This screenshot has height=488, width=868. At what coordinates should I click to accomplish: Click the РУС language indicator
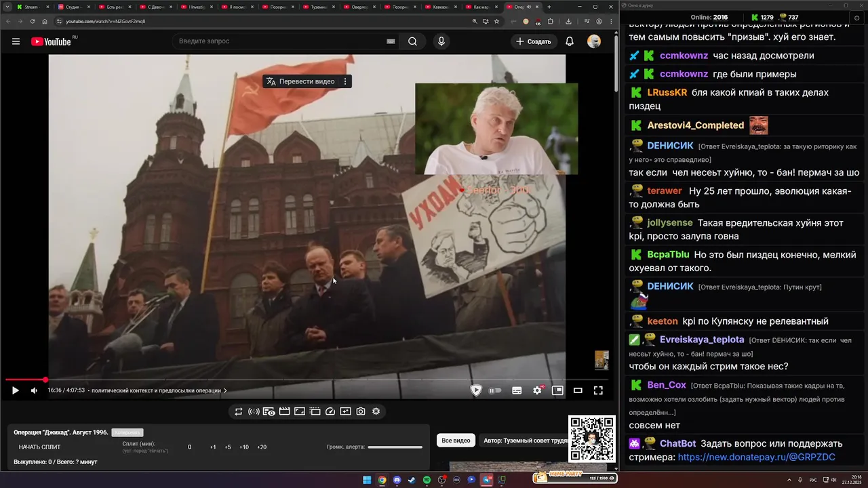click(x=813, y=480)
